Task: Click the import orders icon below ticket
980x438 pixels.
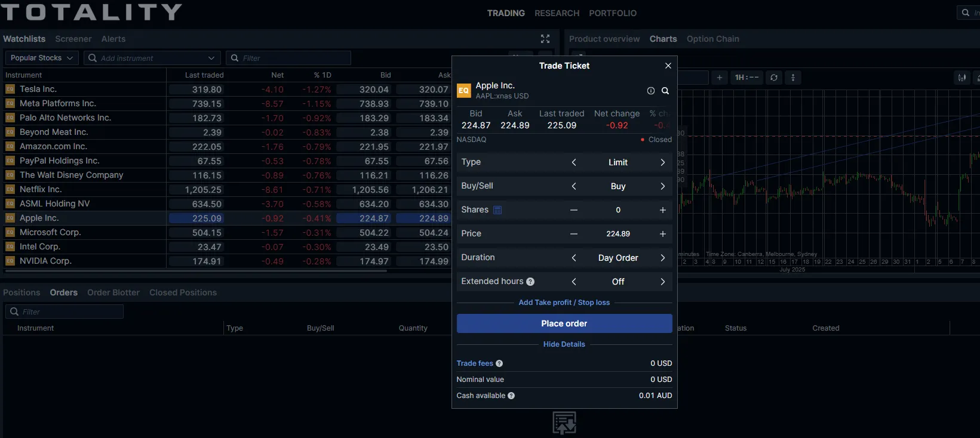Action: [564, 422]
